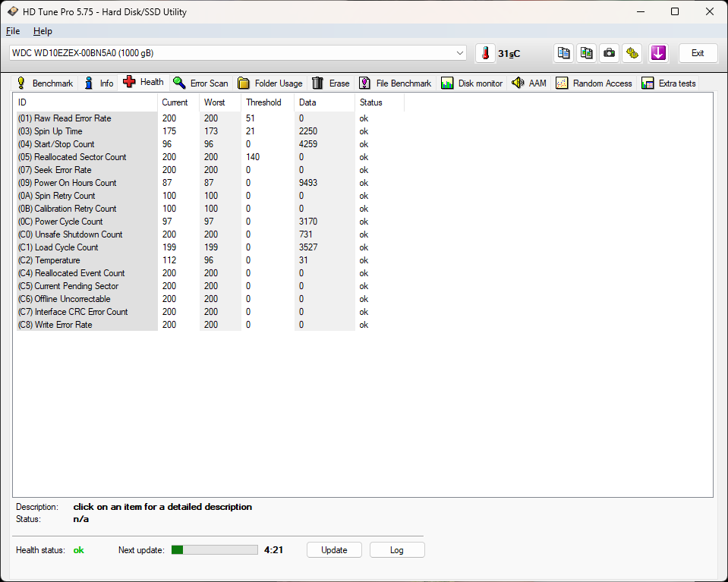Image resolution: width=728 pixels, height=582 pixels.
Task: Open the Folder Usage tab
Action: click(270, 83)
